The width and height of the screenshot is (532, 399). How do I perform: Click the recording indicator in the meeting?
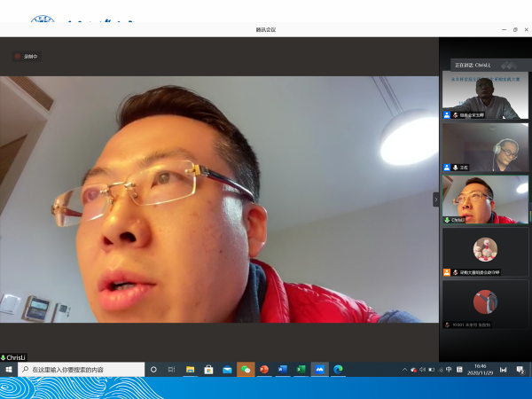pyautogui.click(x=26, y=57)
